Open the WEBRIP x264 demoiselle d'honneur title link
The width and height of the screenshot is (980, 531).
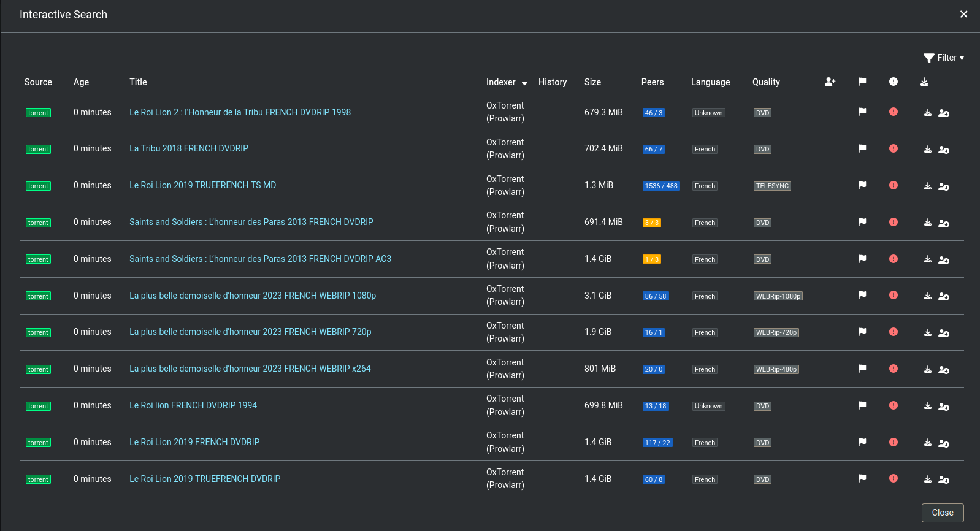point(250,369)
